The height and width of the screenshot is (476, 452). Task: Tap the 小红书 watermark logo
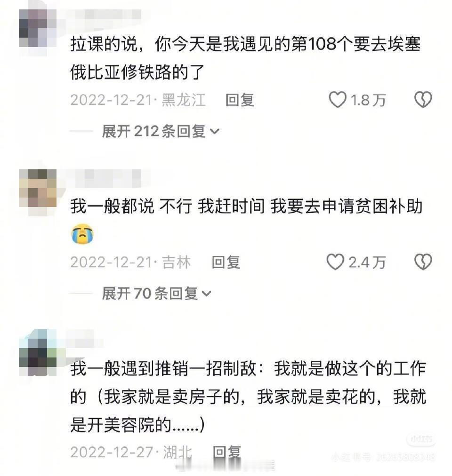(421, 439)
